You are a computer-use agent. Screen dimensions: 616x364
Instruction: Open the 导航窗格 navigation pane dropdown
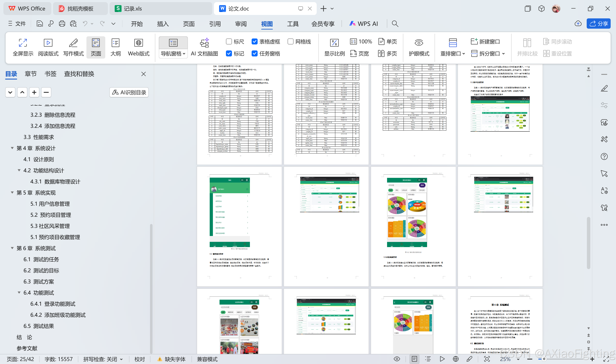[173, 53]
